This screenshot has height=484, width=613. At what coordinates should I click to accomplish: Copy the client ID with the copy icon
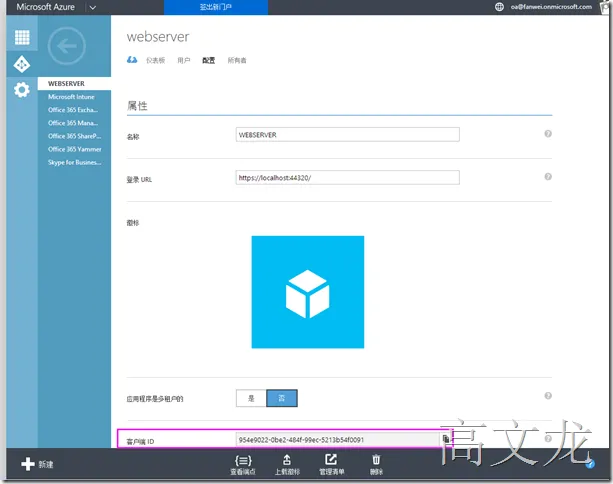point(446,439)
